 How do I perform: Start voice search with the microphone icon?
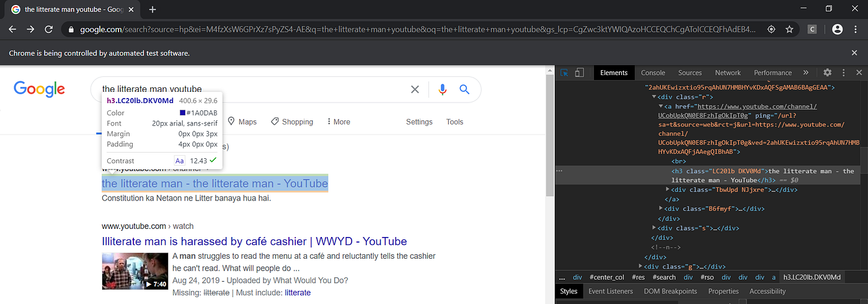point(442,89)
